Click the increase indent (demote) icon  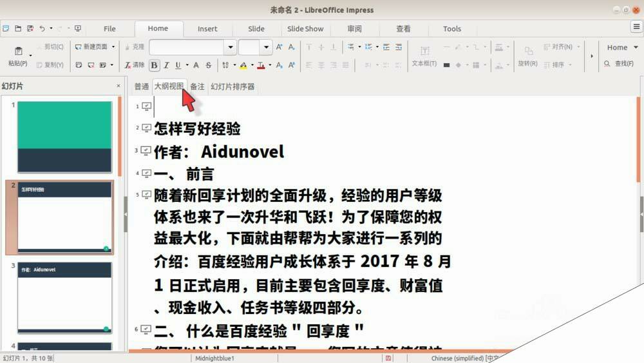(x=386, y=47)
